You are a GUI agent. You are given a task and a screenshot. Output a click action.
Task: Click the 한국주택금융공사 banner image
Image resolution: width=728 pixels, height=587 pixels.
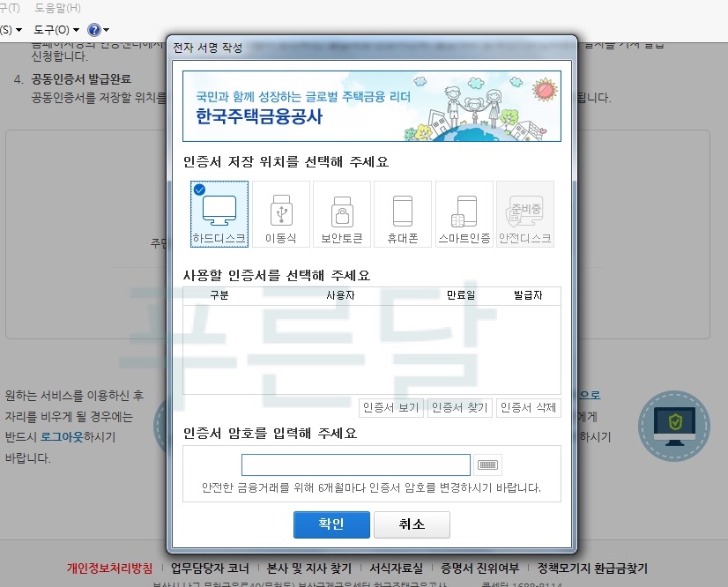coord(372,106)
